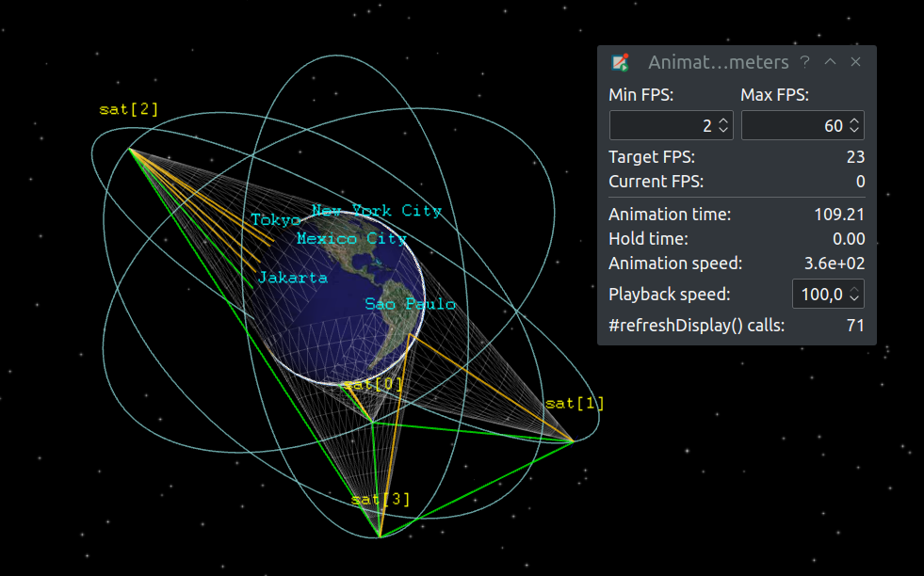This screenshot has width=924, height=576.
Task: Click the Max FPS input field
Action: 802,125
